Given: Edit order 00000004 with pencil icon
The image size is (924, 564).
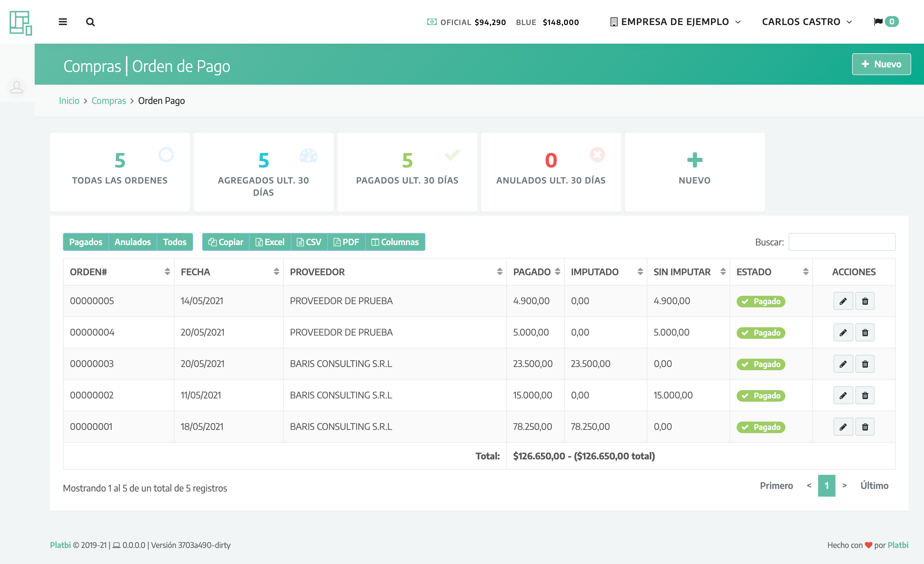Looking at the screenshot, I should (x=843, y=333).
